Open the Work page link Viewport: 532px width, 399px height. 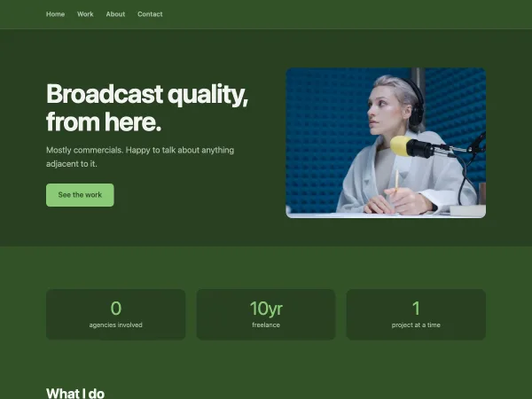point(85,14)
